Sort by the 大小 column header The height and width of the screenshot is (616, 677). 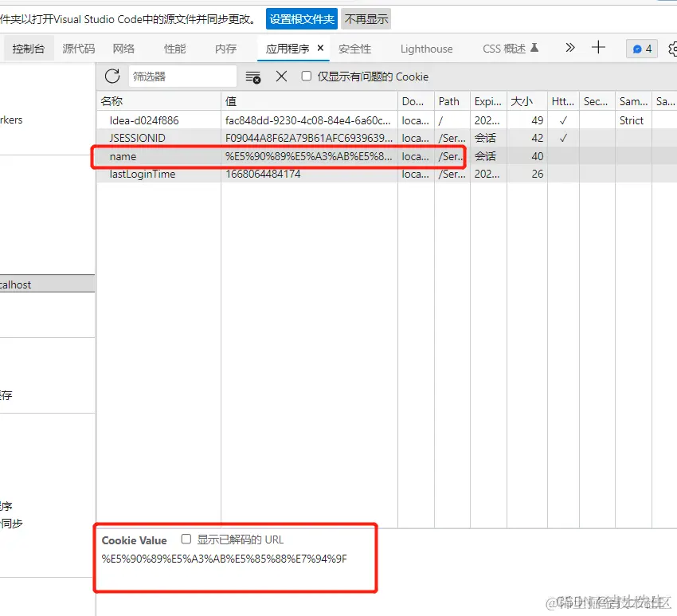coord(527,101)
